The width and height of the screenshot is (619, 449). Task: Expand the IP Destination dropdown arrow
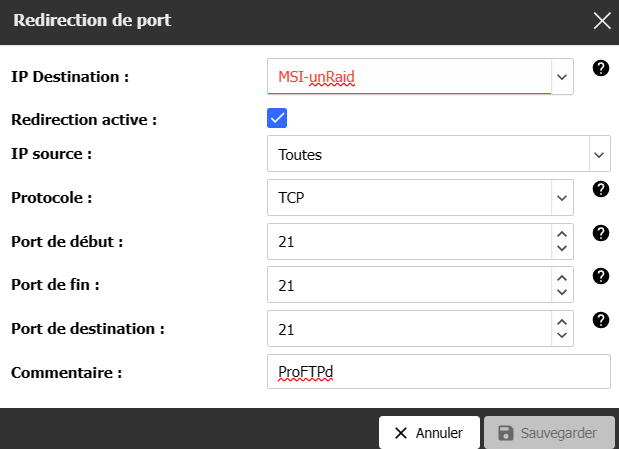click(562, 77)
